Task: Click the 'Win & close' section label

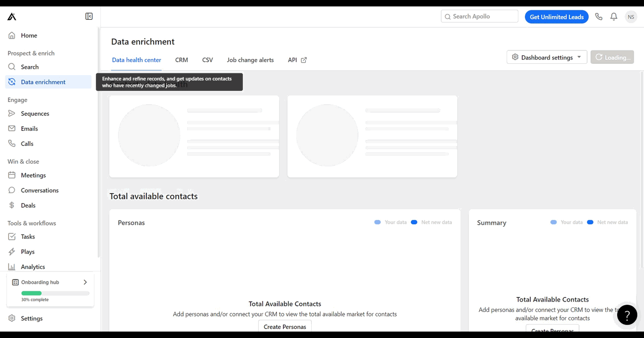Action: 23,161
